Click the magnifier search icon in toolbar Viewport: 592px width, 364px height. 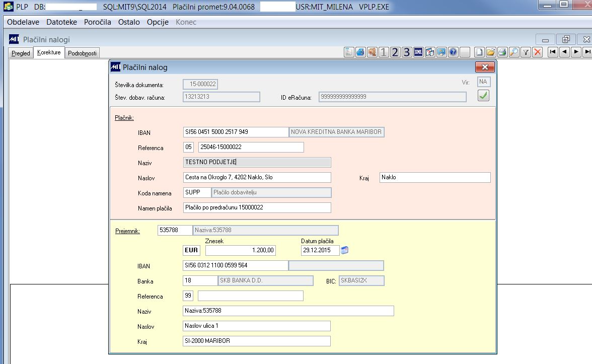pyautogui.click(x=513, y=52)
